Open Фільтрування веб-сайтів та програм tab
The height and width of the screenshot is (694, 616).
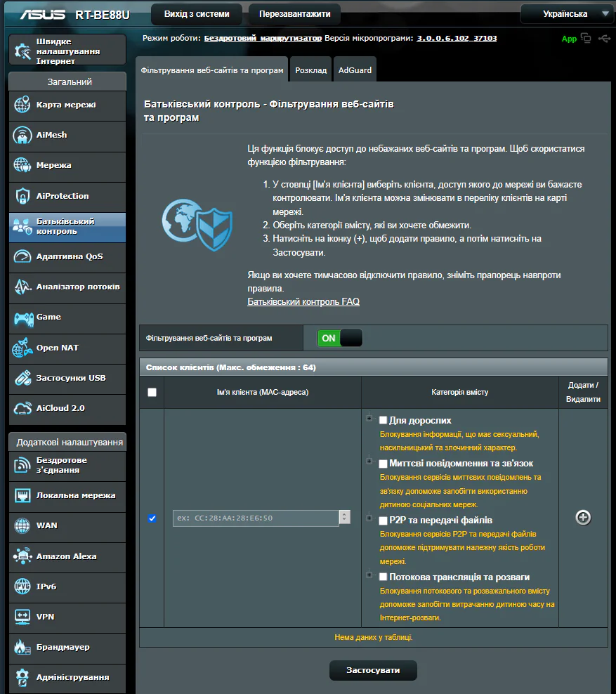click(x=212, y=70)
